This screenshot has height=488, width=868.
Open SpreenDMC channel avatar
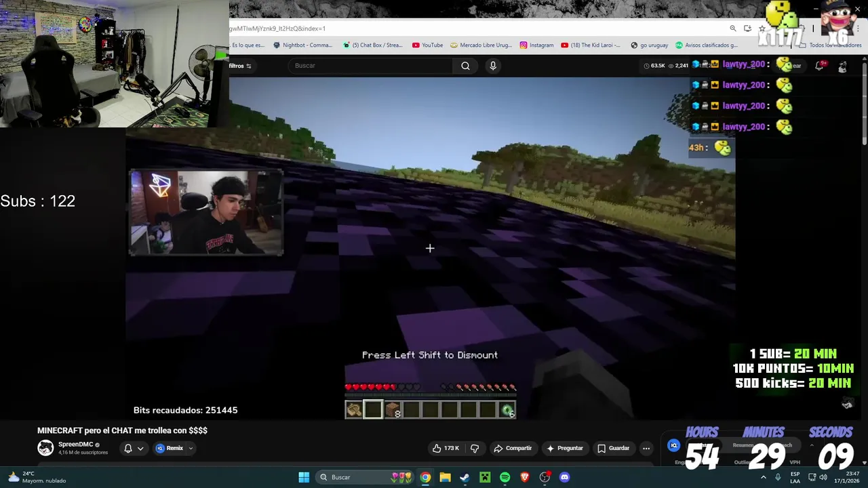[x=45, y=448]
